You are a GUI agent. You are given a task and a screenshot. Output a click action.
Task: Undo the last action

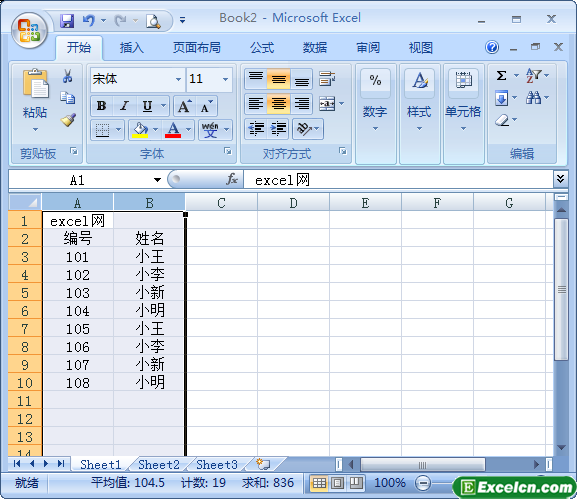point(88,20)
